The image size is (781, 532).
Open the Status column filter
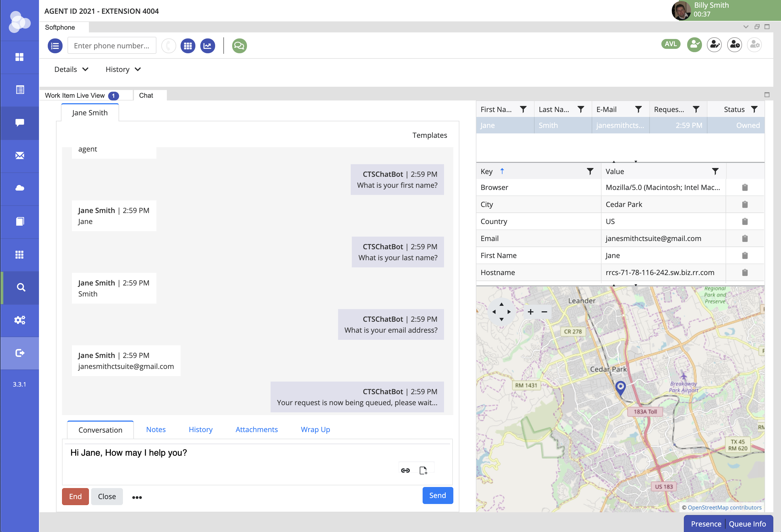point(754,109)
